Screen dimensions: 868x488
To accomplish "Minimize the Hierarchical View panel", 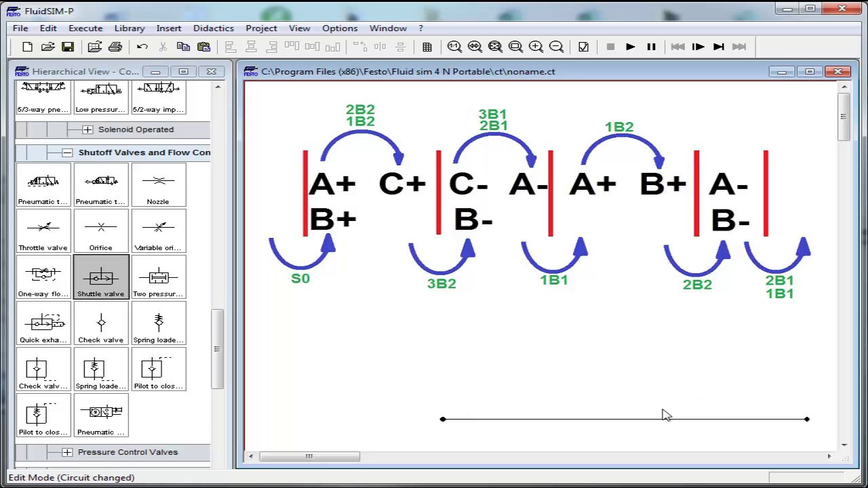I will coord(155,71).
